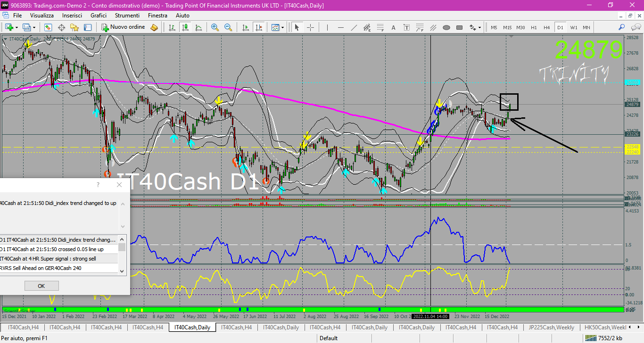Select the horizontal line tool

pyautogui.click(x=340, y=27)
